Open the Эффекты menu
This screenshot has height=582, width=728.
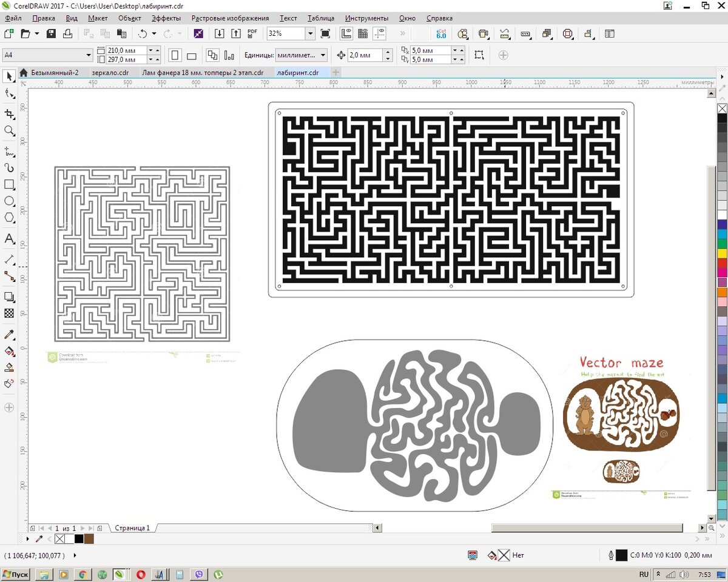pos(166,18)
